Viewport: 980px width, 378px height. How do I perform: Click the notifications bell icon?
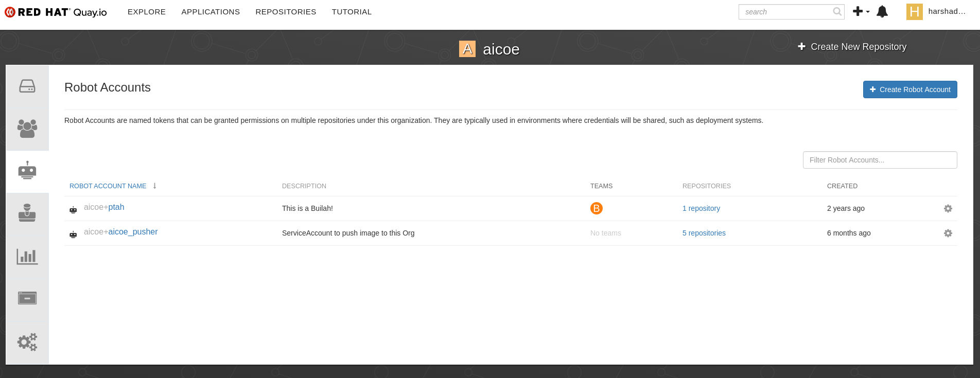(882, 11)
